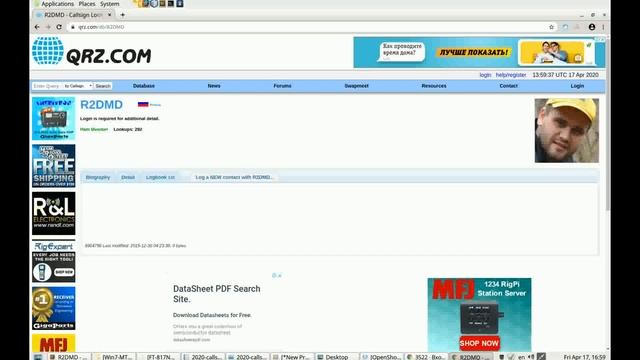
Task: Go back using browser back arrow
Action: [37, 27]
